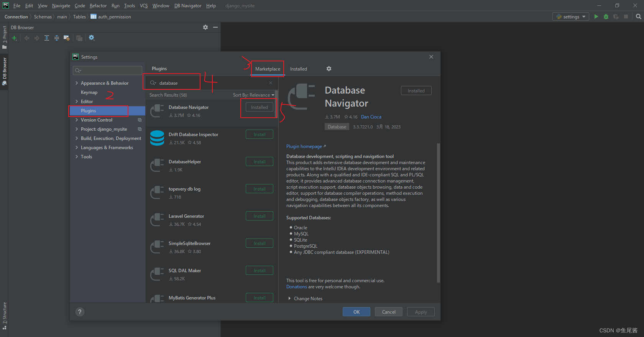Run the settings configuration with green play
Image resolution: width=644 pixels, height=337 pixels.
[x=596, y=16]
